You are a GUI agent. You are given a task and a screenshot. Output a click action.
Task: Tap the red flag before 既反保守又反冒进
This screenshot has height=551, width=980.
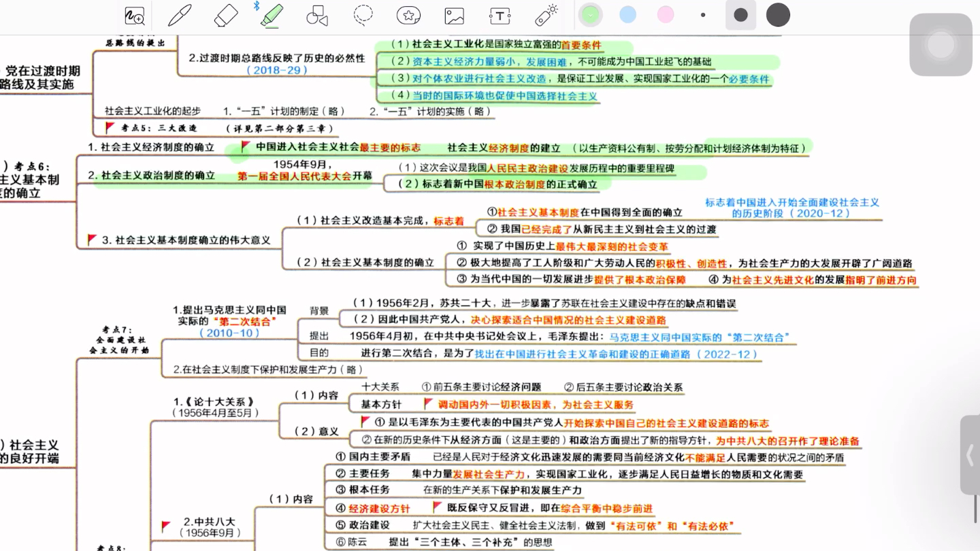click(438, 507)
